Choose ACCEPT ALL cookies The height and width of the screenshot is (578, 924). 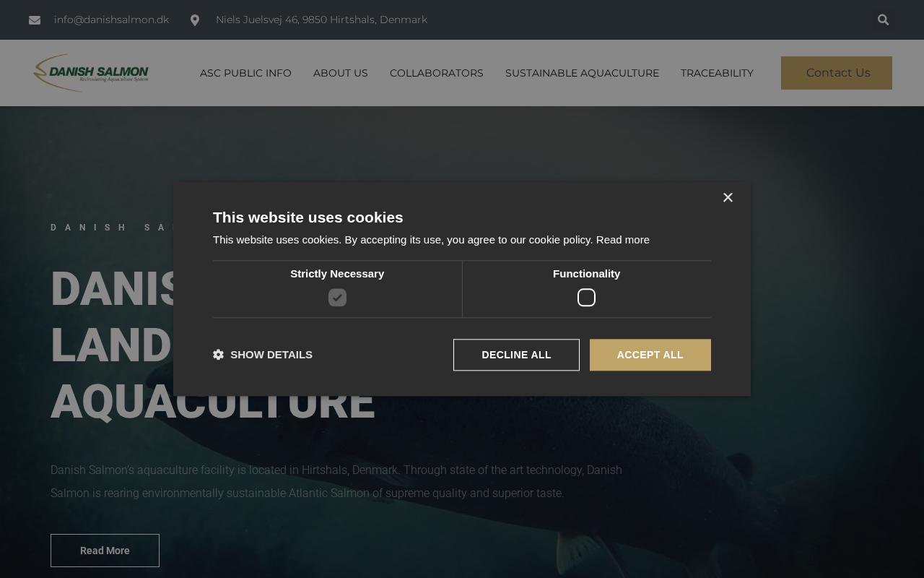(650, 355)
